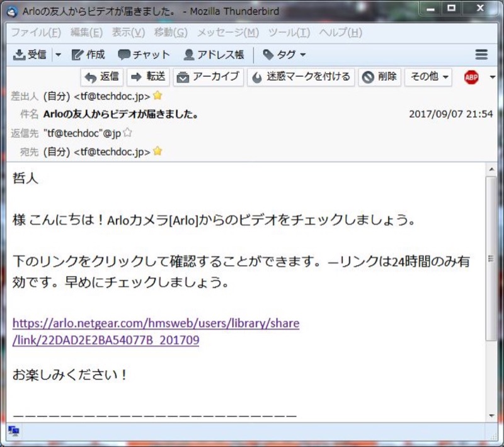
Task: Toggle the star next to sender address
Action: 157,96
